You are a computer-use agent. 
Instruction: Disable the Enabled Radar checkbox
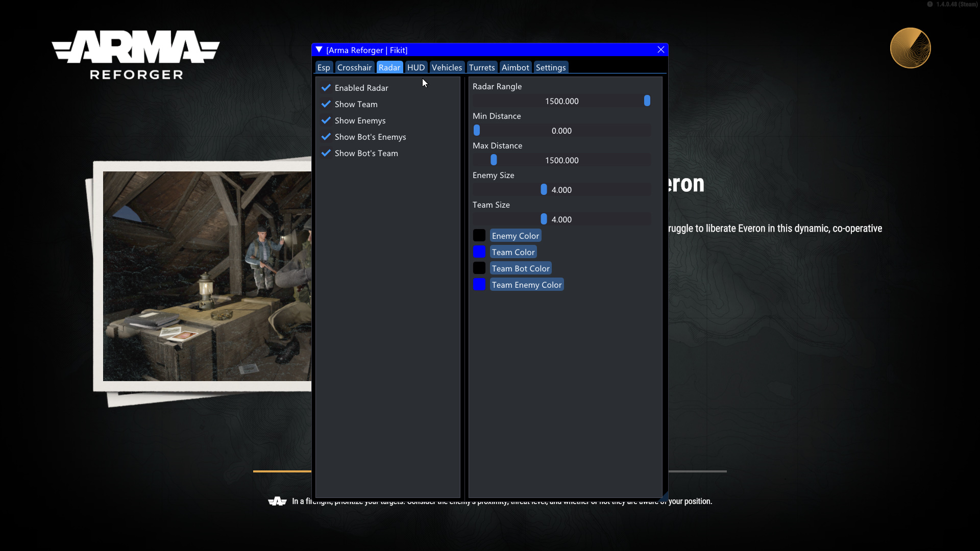(326, 88)
